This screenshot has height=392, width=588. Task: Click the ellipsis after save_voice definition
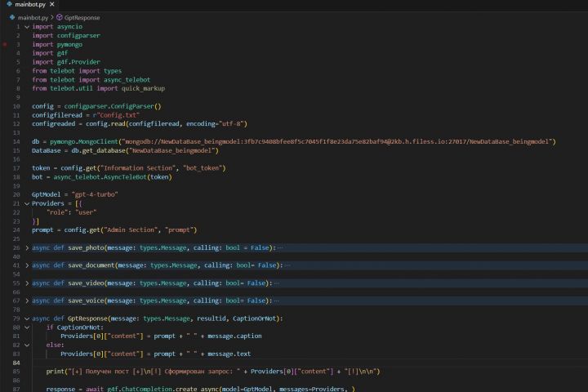pyautogui.click(x=277, y=301)
